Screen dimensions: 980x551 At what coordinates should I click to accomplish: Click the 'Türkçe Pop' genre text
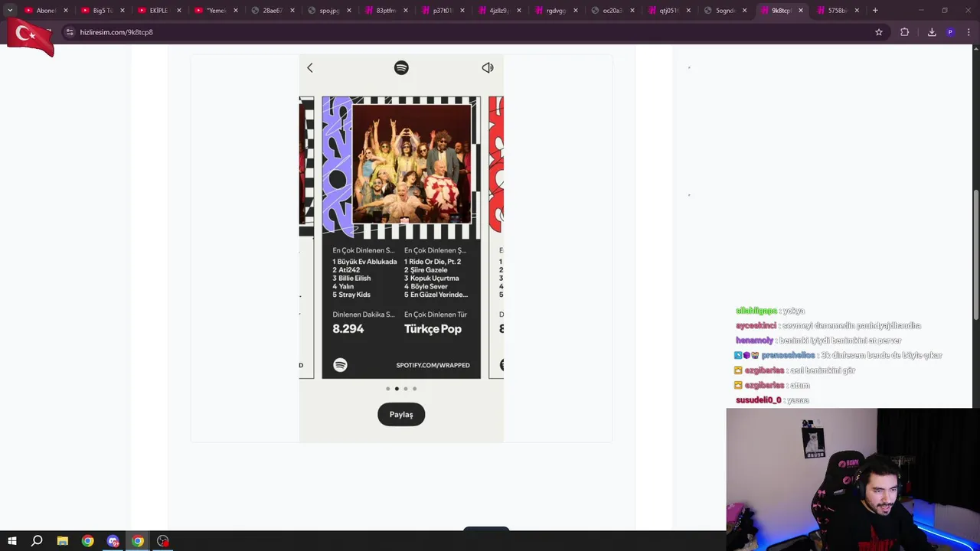[x=433, y=329]
